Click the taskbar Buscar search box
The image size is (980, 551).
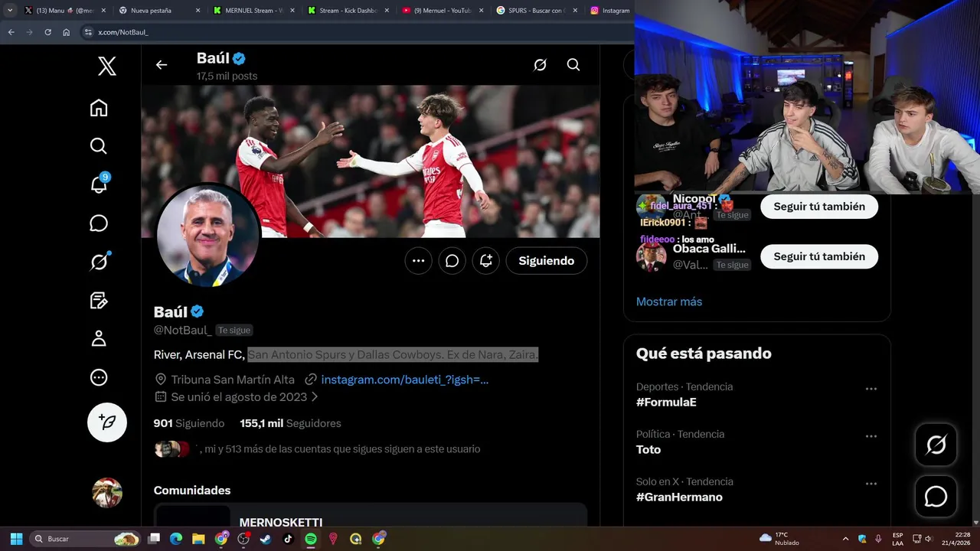click(85, 539)
